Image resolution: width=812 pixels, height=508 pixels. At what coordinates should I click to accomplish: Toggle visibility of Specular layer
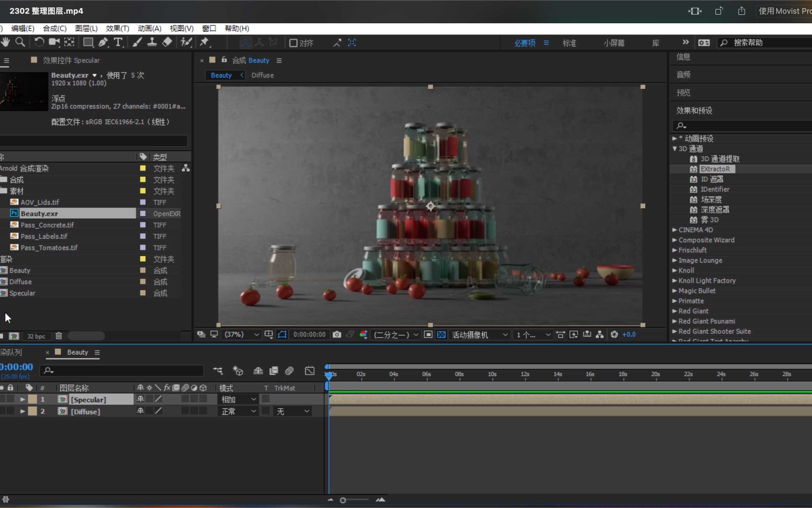(x=4, y=400)
